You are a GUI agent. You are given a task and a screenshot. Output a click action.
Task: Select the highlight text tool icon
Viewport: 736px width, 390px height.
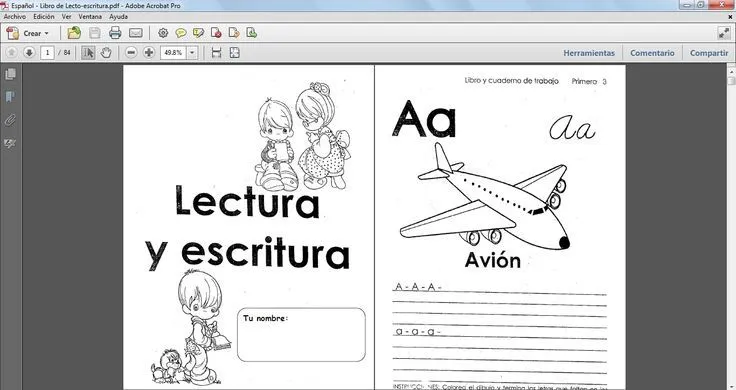199,33
